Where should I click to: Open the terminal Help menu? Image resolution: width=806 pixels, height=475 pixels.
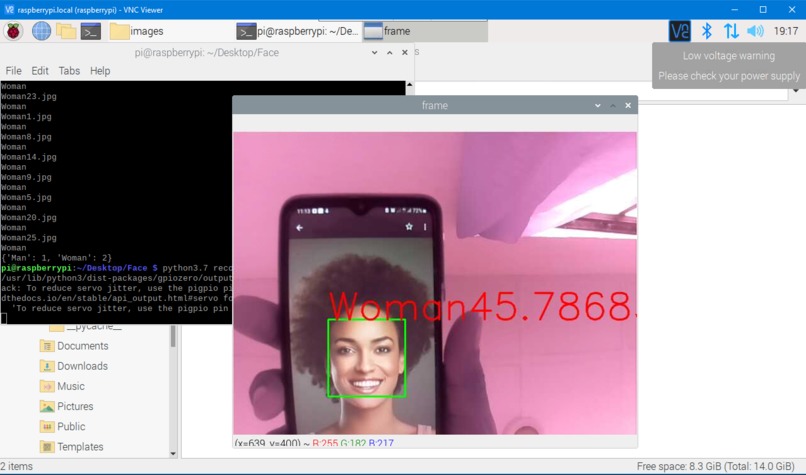point(100,71)
